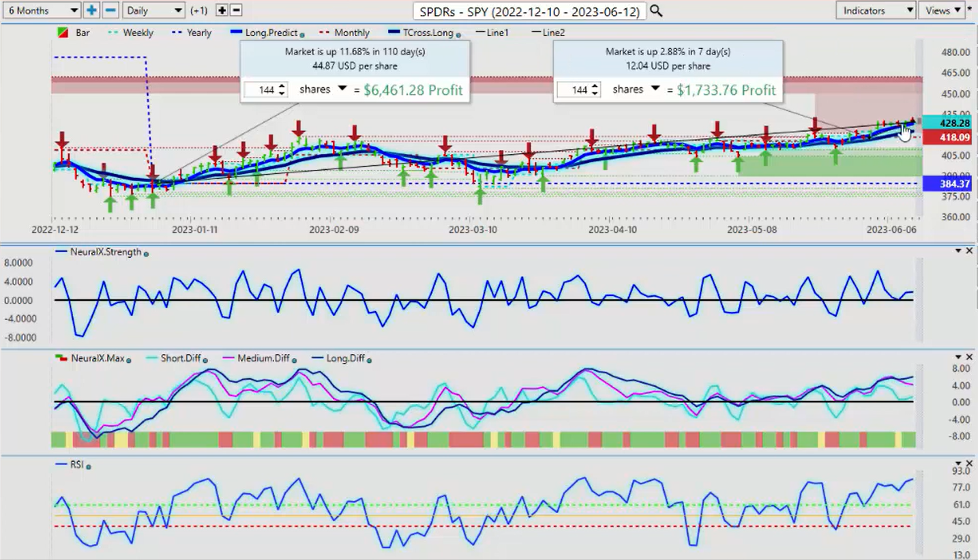Viewport: 978px width, 560px height.
Task: Toggle the Bar legend label
Action: click(x=83, y=33)
